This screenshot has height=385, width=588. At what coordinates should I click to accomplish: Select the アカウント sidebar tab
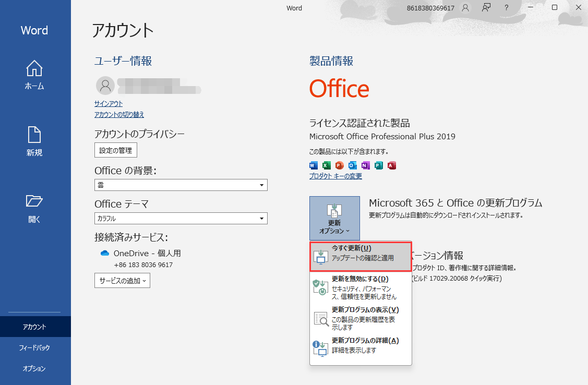point(35,327)
